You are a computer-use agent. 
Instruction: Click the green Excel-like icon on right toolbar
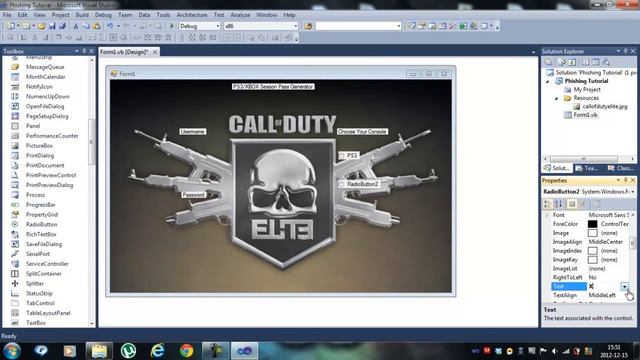[463, 26]
